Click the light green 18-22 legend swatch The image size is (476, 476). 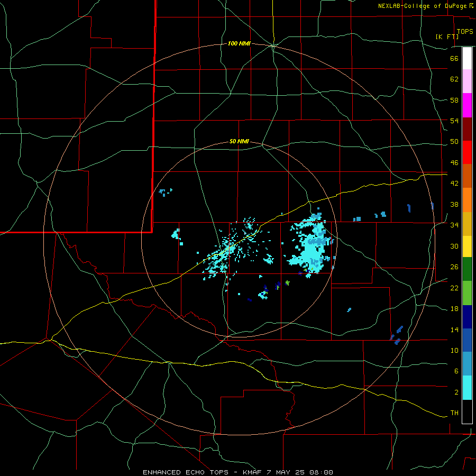(467, 293)
